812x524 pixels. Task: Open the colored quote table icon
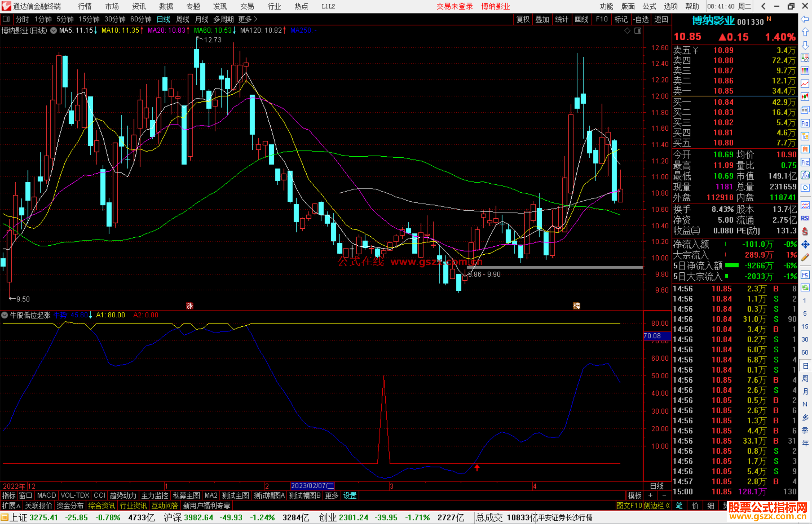tap(805, 58)
